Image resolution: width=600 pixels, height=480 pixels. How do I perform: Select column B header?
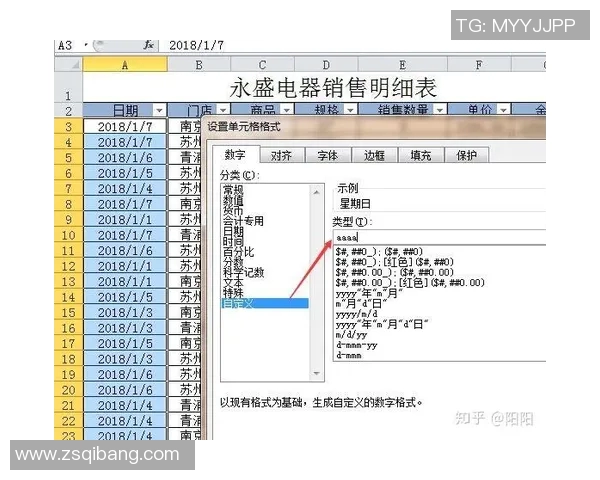pyautogui.click(x=199, y=65)
